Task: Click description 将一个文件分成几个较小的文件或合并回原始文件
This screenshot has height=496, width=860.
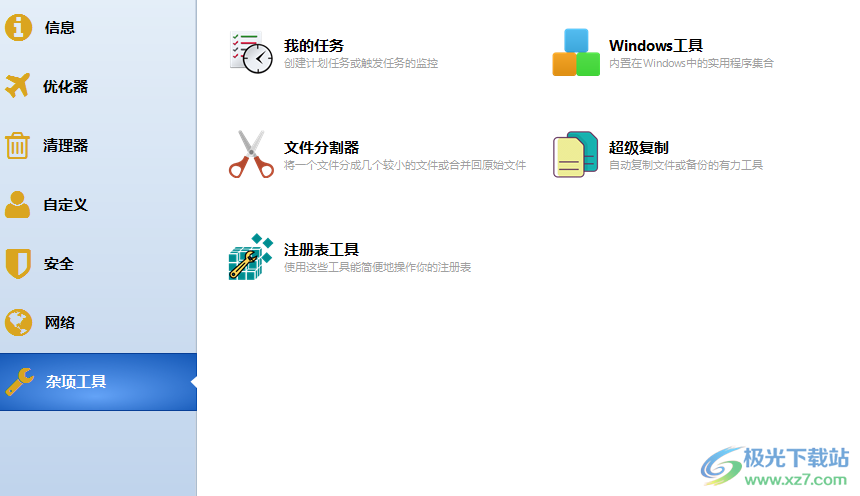Action: pos(405,165)
